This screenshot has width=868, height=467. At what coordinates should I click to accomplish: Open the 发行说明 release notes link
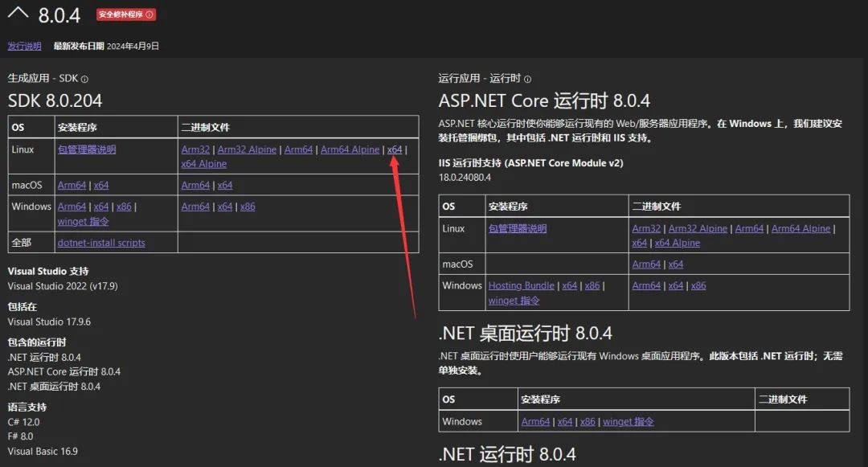24,46
